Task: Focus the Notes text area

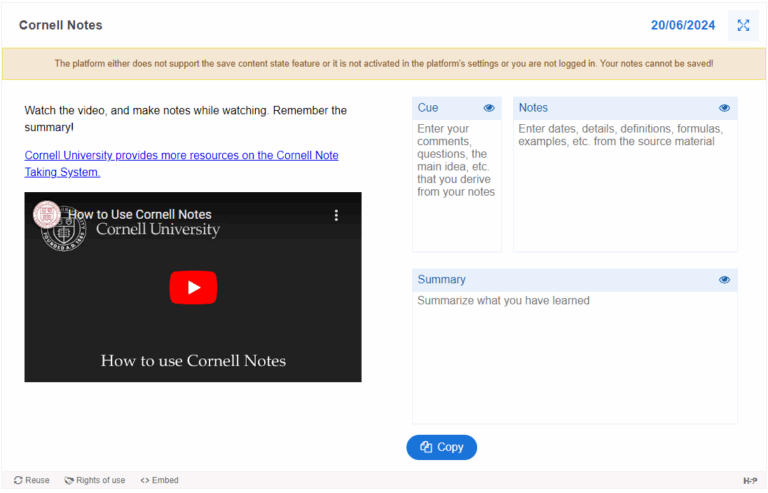Action: [x=625, y=185]
